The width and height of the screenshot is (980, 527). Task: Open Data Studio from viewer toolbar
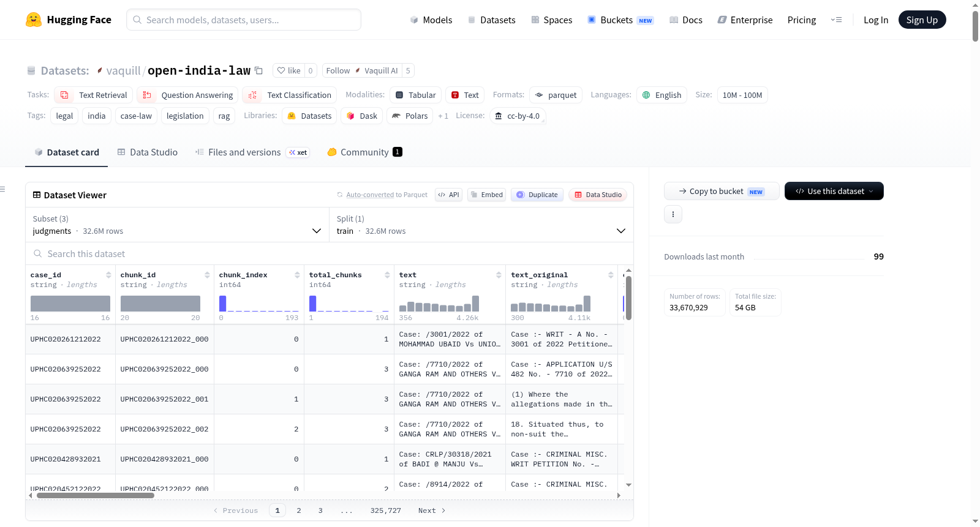pos(598,195)
